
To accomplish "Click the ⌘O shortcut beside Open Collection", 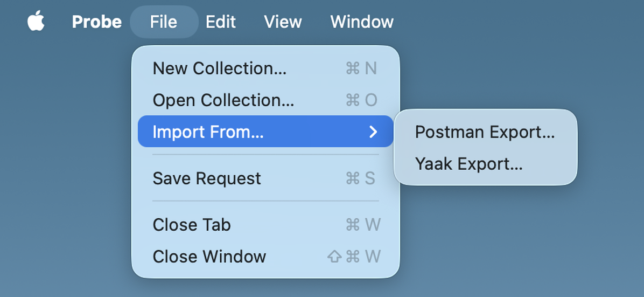I will coord(361,100).
